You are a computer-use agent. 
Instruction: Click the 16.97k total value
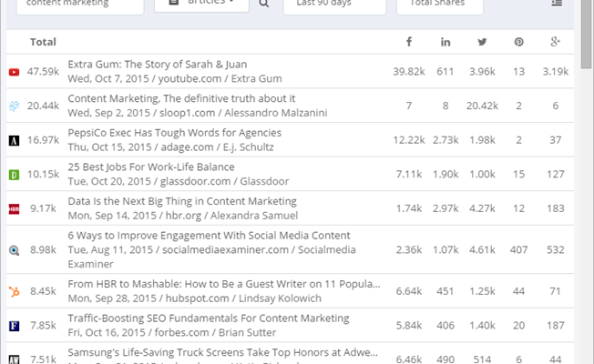(x=43, y=140)
